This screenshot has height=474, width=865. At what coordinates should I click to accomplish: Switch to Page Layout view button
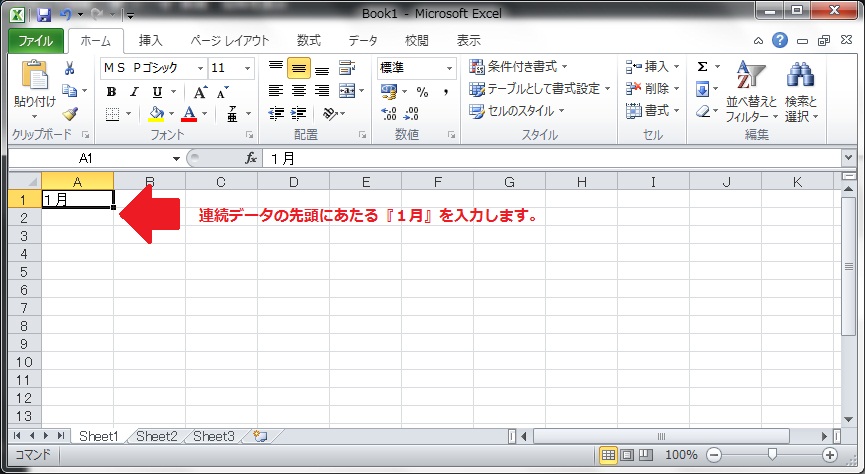coord(627,455)
